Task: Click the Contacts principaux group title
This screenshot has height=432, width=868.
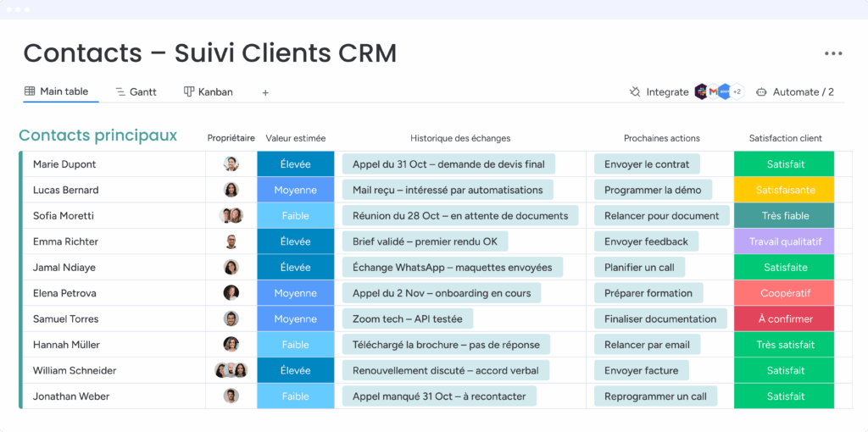Action: [x=98, y=136]
